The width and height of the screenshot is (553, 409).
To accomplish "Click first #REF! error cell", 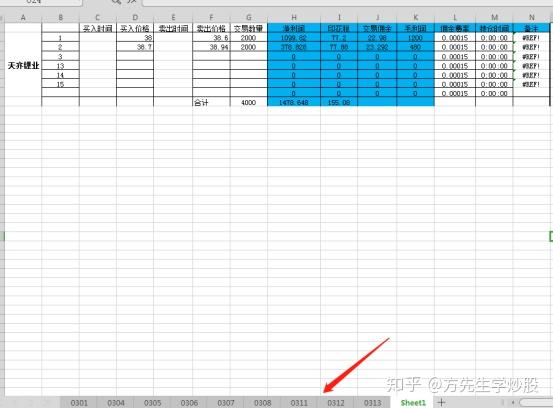I will click(531, 38).
